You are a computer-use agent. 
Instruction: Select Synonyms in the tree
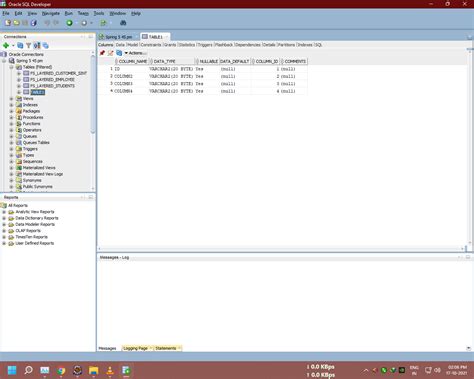(32, 180)
